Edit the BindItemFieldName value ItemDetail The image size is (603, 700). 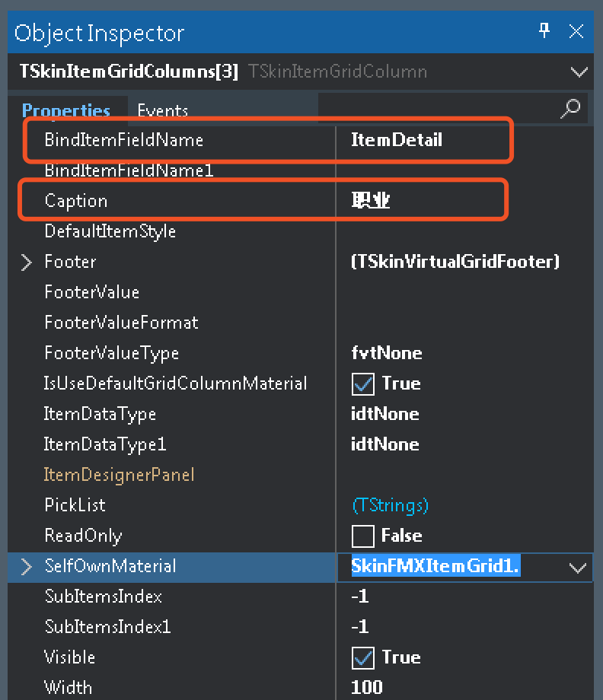396,140
